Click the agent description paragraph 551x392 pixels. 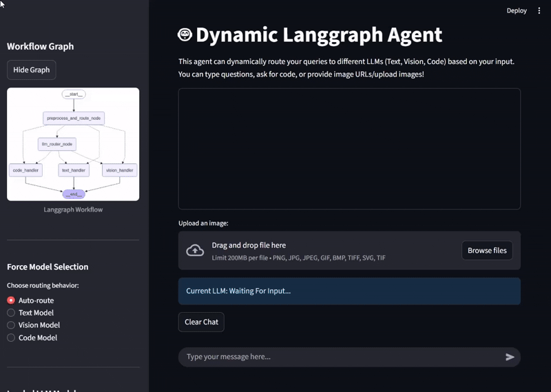[x=346, y=68]
